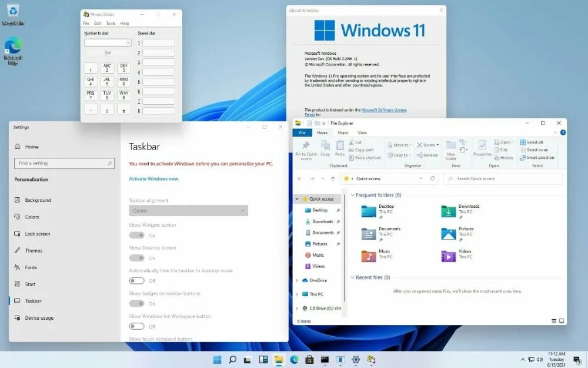This screenshot has width=588, height=368.
Task: Open the File Explorer Help icon
Action: [x=563, y=132]
